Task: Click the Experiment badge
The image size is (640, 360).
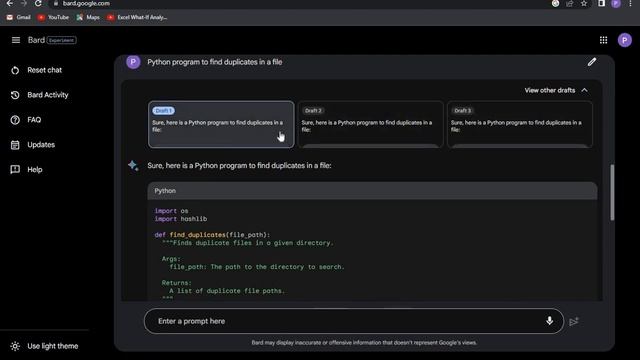Action: pos(62,40)
